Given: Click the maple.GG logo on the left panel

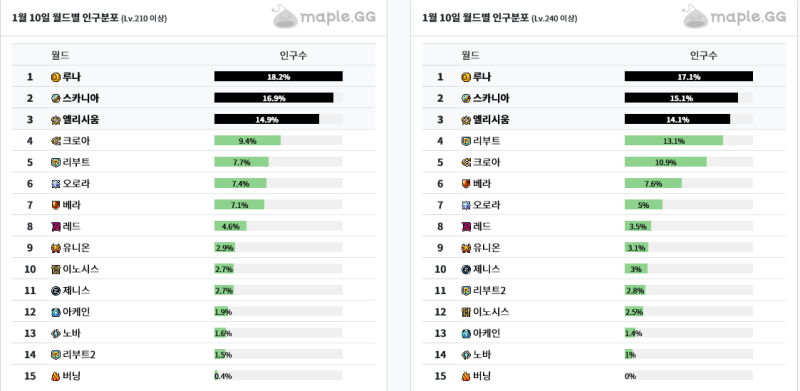Looking at the screenshot, I should (324, 16).
